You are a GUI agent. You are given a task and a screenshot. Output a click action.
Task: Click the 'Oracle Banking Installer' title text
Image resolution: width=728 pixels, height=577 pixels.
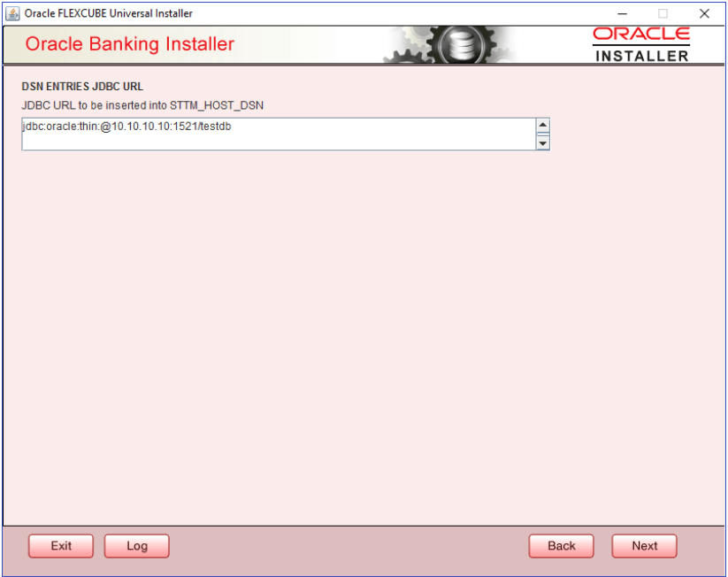(x=129, y=43)
